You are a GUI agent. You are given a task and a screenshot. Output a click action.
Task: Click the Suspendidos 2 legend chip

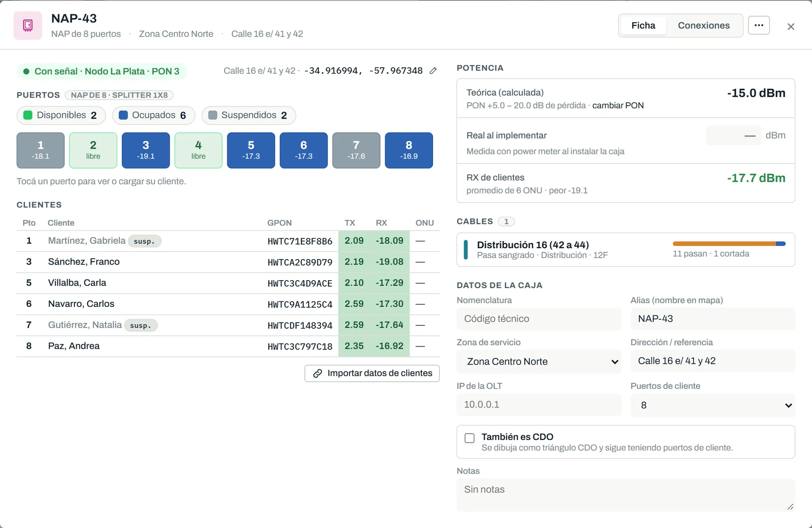(x=249, y=116)
